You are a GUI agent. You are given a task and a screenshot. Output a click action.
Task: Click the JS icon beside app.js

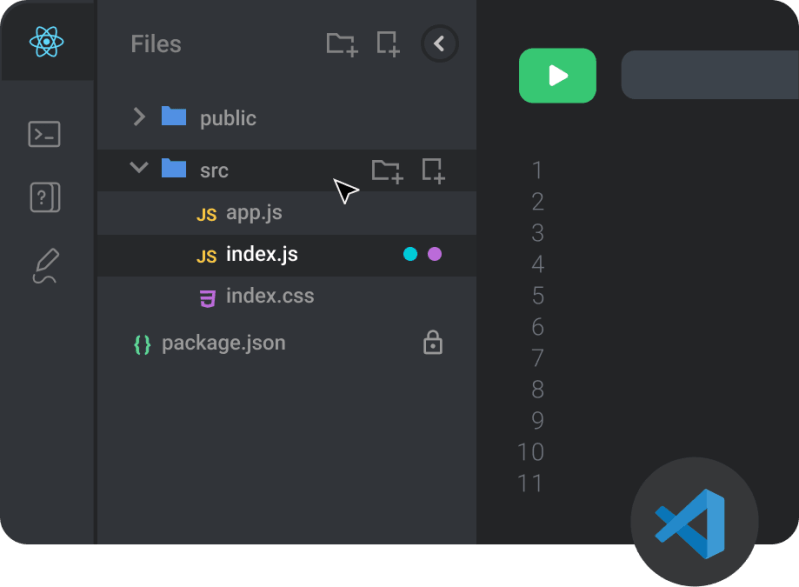(x=206, y=215)
